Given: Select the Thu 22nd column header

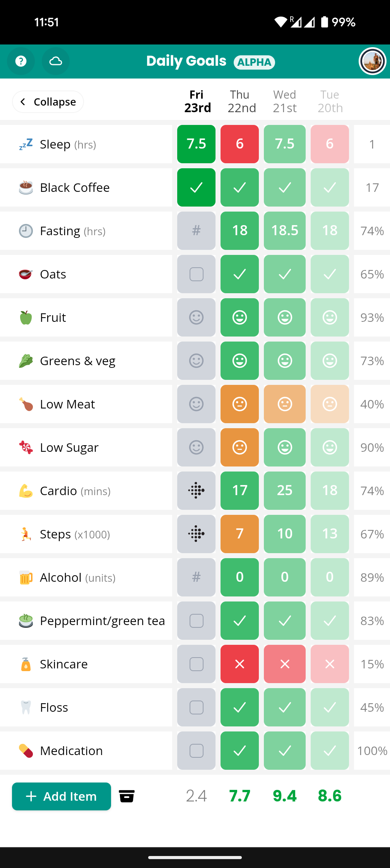Looking at the screenshot, I should pos(239,101).
